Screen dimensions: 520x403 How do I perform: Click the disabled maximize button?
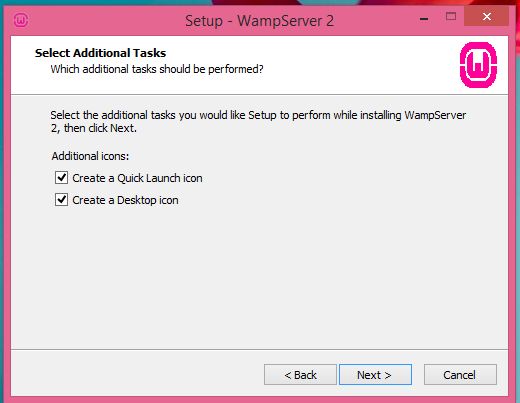pyautogui.click(x=451, y=17)
